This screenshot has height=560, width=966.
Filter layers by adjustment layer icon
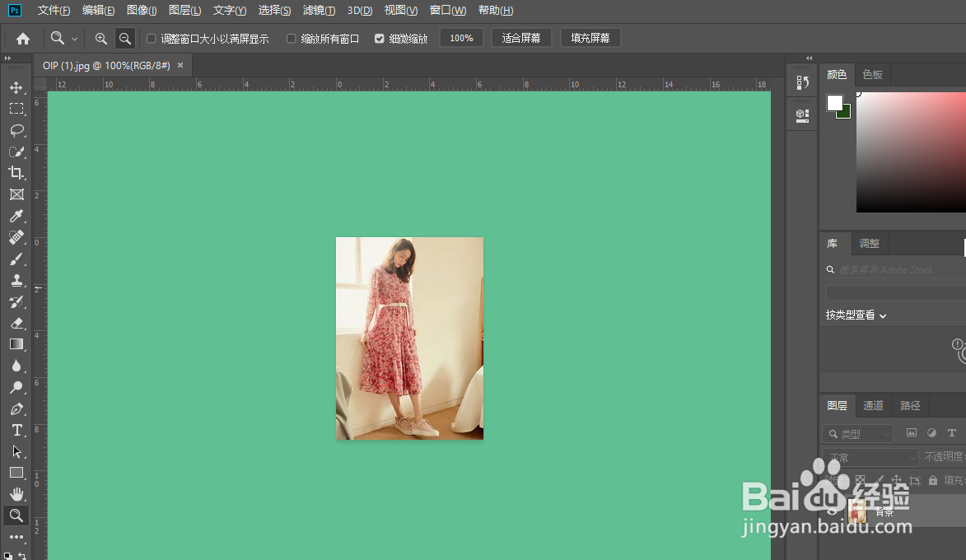[x=931, y=433]
